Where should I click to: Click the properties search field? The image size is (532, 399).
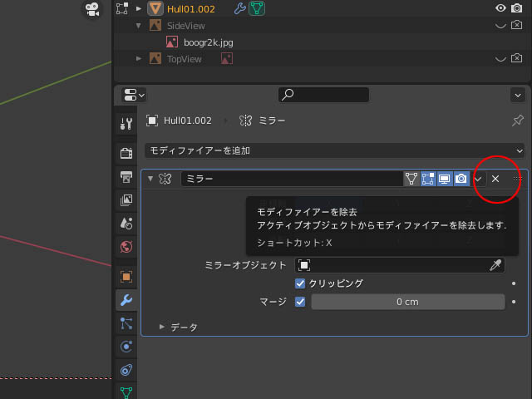(323, 95)
